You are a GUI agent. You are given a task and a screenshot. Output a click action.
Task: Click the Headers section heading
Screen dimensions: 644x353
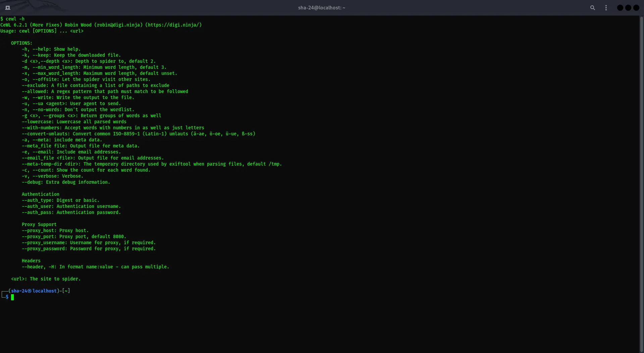click(31, 261)
